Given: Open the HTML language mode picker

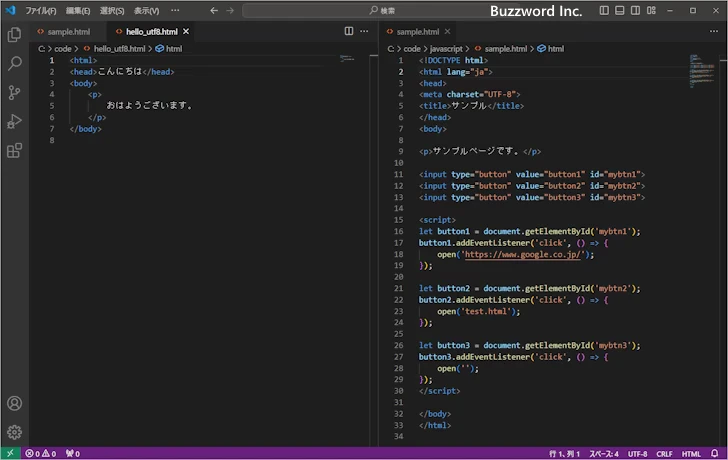Looking at the screenshot, I should (691, 453).
